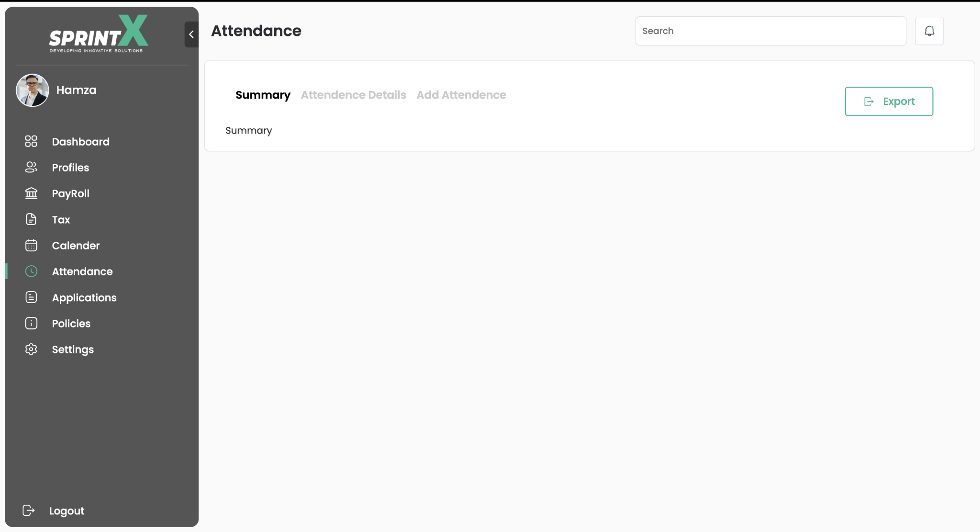Switch to the Attendence Details tab
The height and width of the screenshot is (532, 980).
coord(353,95)
